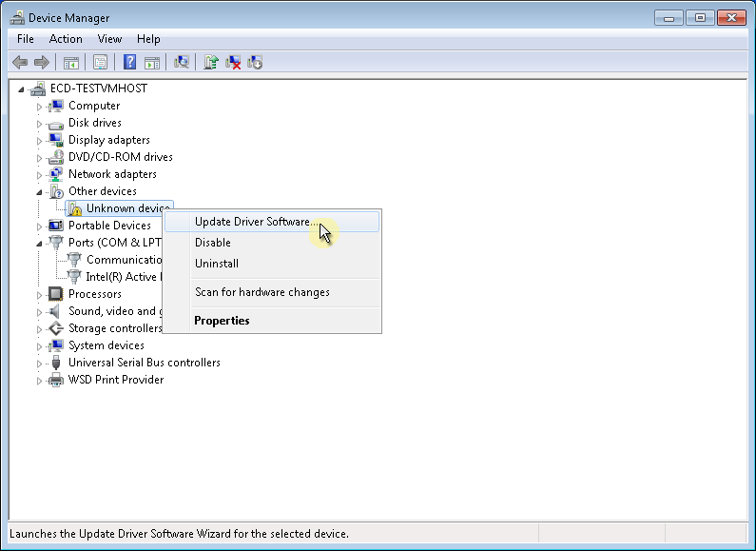756x551 pixels.
Task: Click the System devices category icon
Action: click(56, 345)
